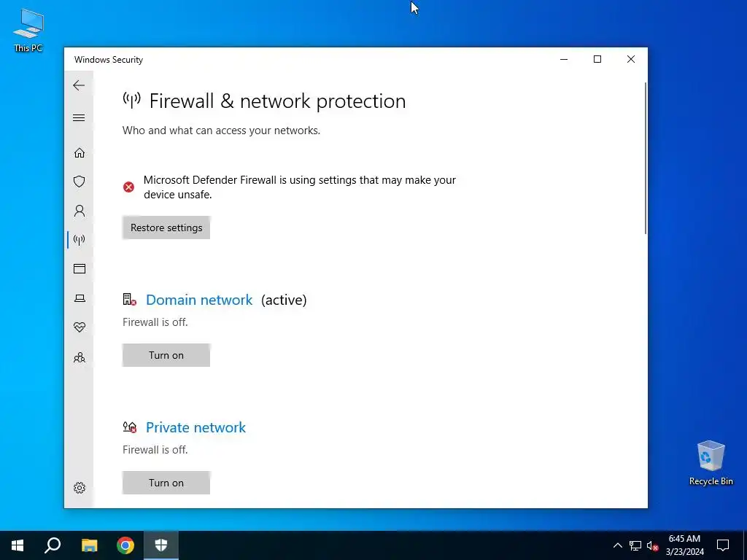The width and height of the screenshot is (747, 560).
Task: Open Device security laptop icon
Action: 79,298
